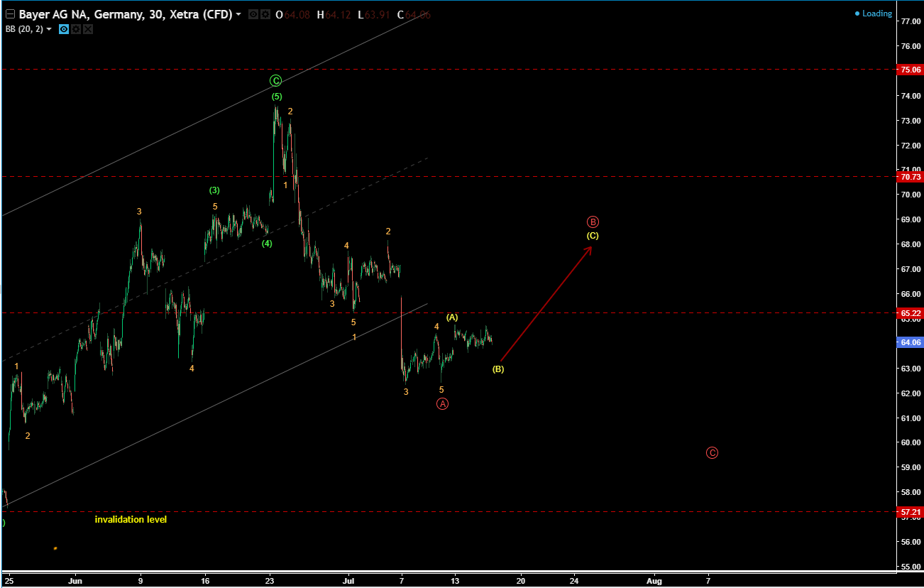Click the Loading status indicator
The image size is (924, 588).
tap(874, 13)
